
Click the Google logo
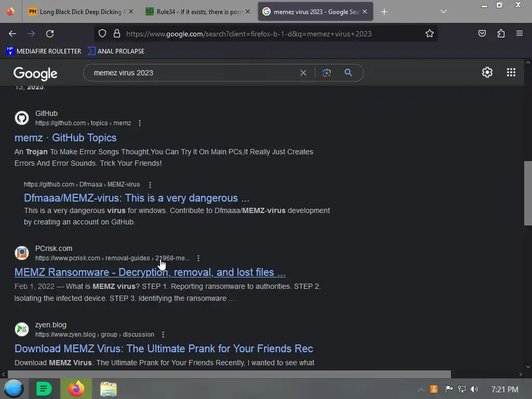[x=36, y=73]
